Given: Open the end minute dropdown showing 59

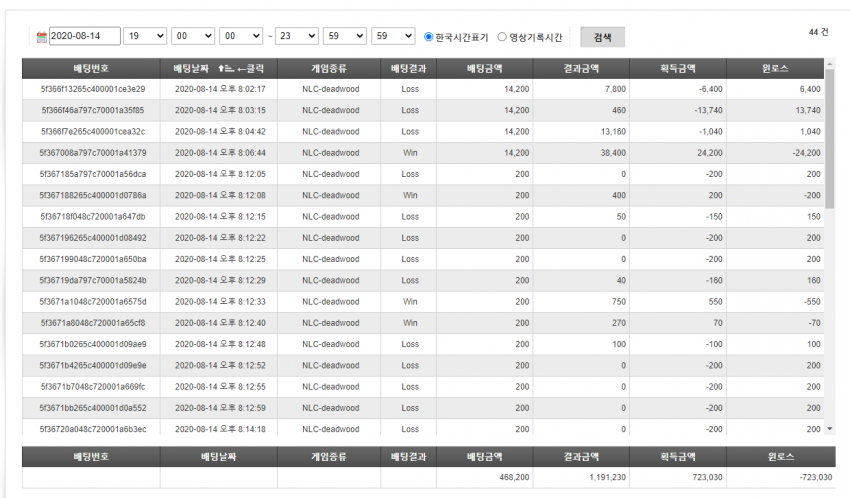Looking at the screenshot, I should point(345,36).
